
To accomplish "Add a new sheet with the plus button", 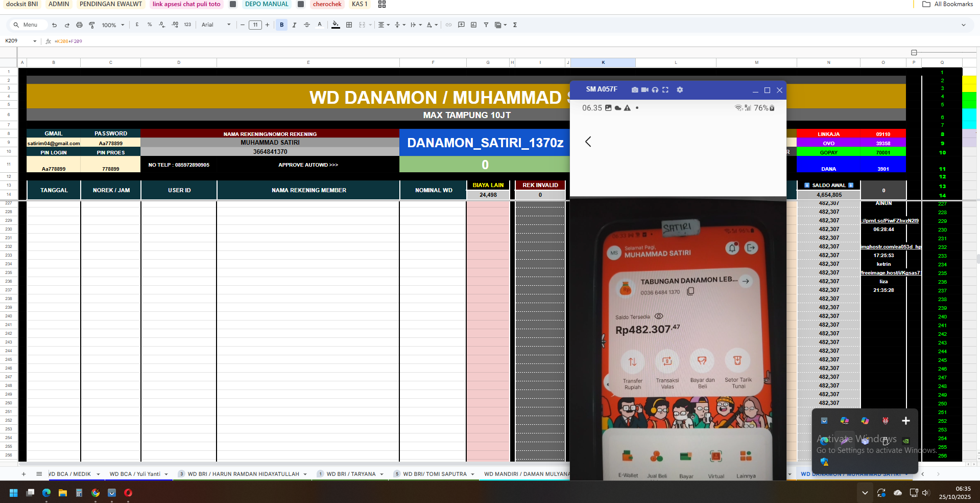I will (x=23, y=474).
